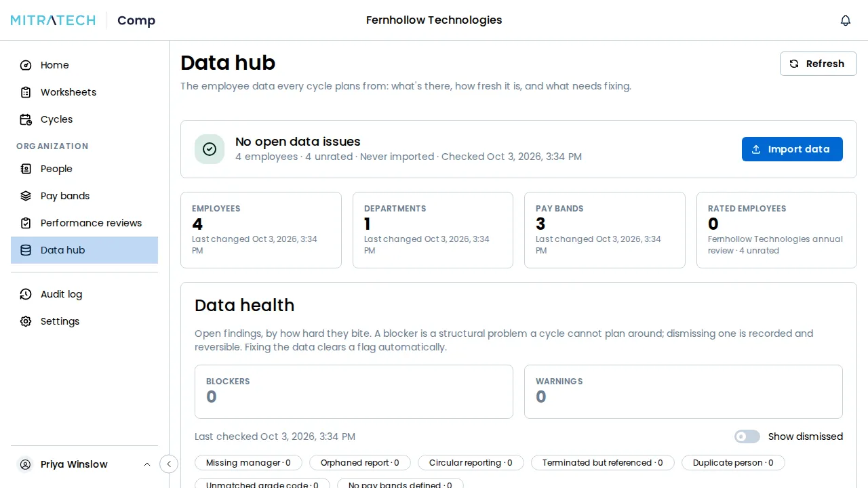Click the Pay bands layers icon
Viewport: 868px width, 488px height.
pos(26,196)
